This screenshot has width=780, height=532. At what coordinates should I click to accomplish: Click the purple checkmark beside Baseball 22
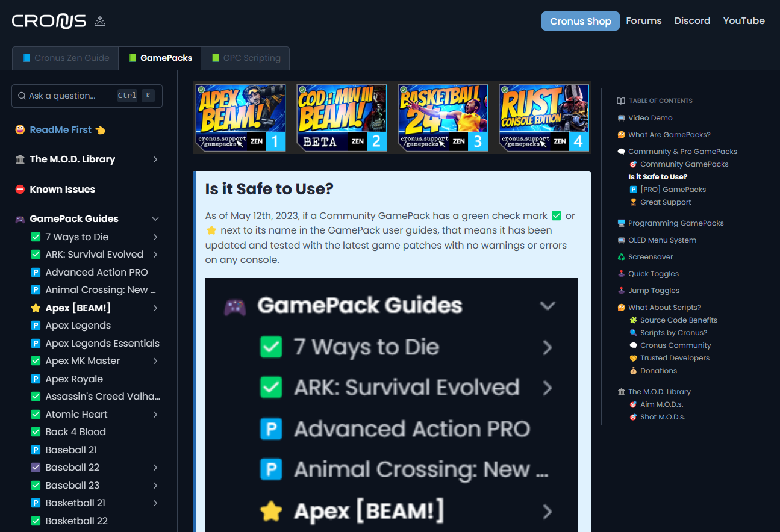pos(35,467)
